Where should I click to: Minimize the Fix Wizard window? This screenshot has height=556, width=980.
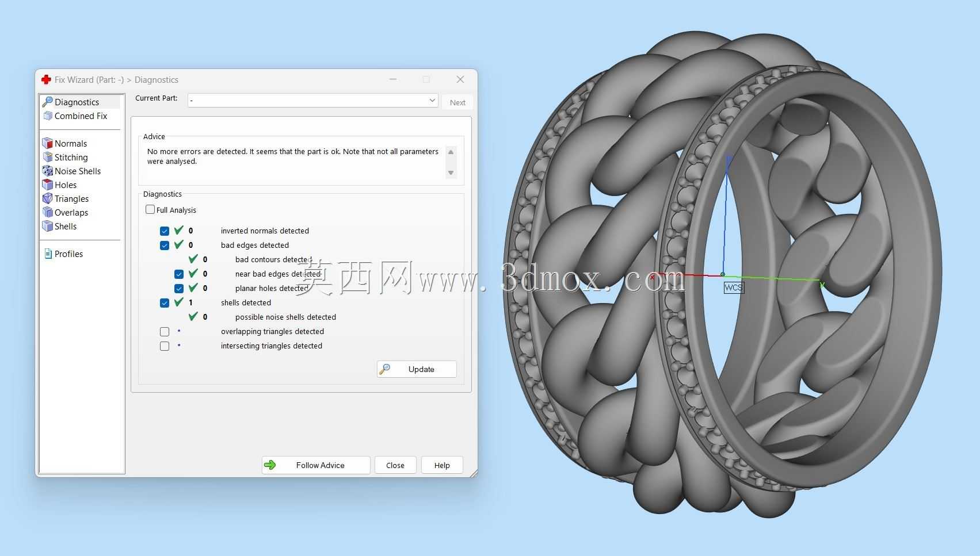[x=393, y=79]
